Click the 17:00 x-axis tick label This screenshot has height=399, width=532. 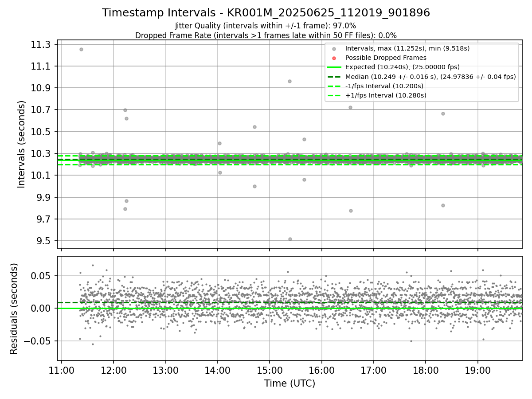click(373, 370)
